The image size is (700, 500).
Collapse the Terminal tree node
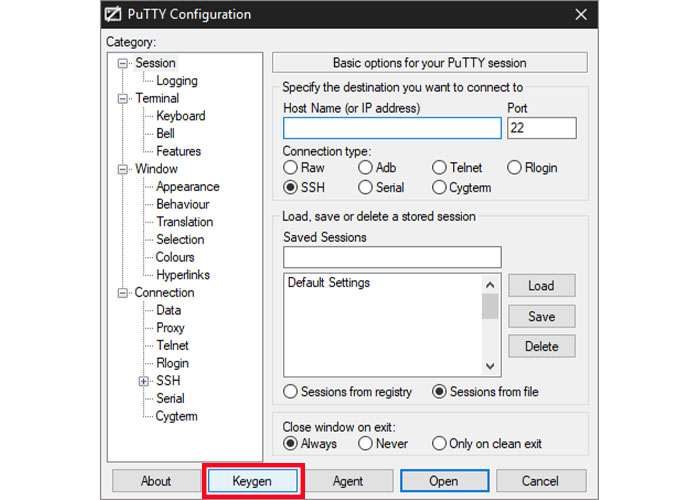[122, 99]
